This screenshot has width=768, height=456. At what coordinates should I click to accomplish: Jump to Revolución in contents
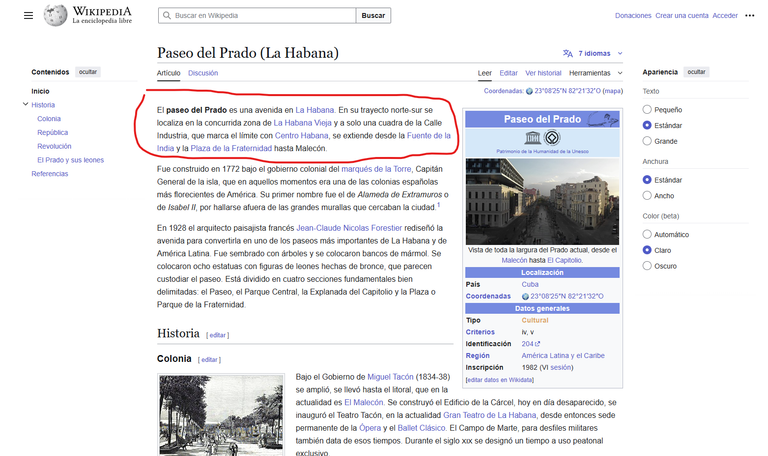coord(54,146)
